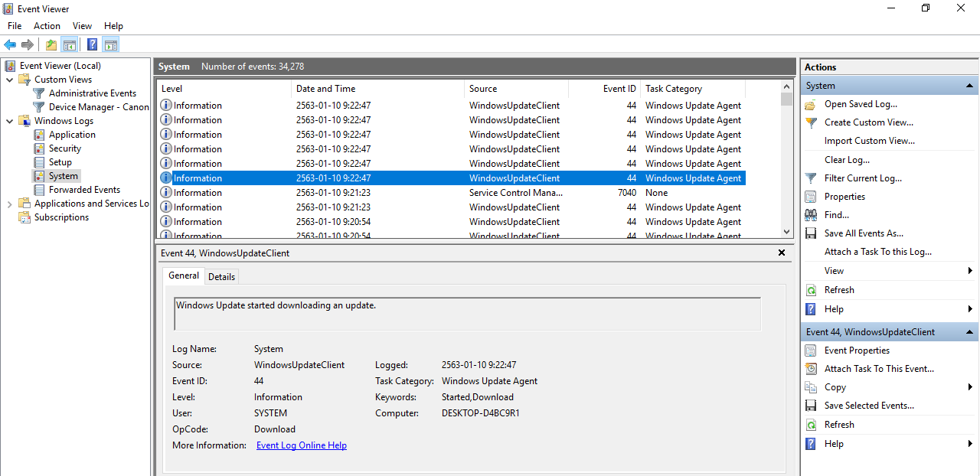Click the Save All Events As icon
Image resolution: width=980 pixels, height=476 pixels.
tap(811, 233)
